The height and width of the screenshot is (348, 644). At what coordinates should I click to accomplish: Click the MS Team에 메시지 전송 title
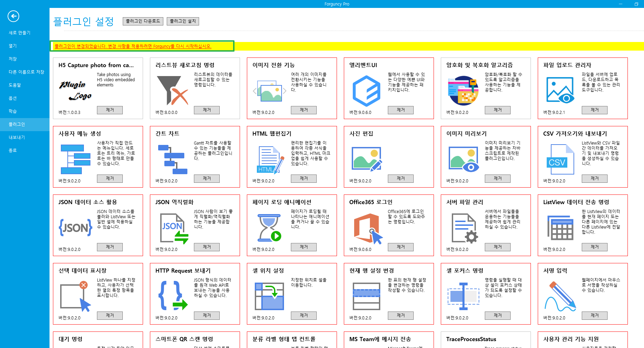point(380,339)
